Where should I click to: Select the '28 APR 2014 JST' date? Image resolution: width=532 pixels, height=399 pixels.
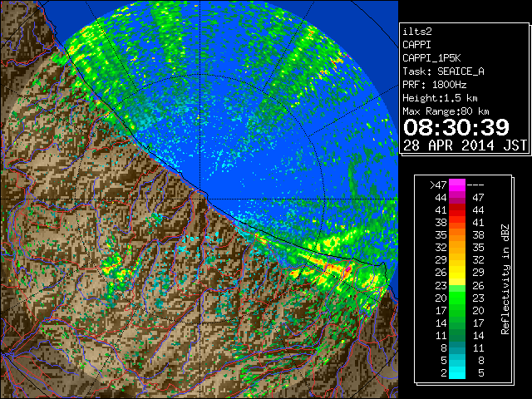point(465,145)
